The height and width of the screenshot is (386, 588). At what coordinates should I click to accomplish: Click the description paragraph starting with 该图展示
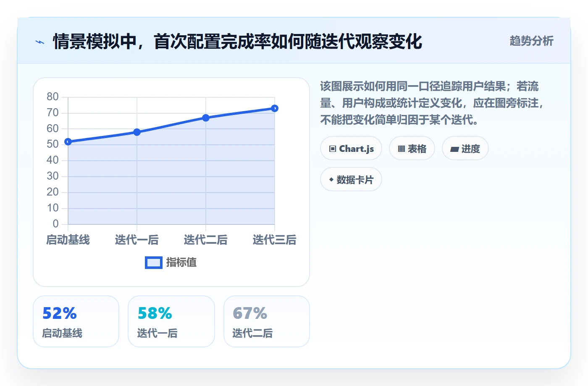click(433, 103)
